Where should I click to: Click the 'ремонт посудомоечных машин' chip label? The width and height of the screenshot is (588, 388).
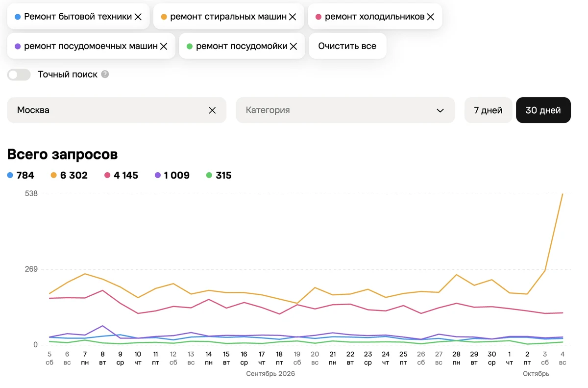tap(91, 46)
